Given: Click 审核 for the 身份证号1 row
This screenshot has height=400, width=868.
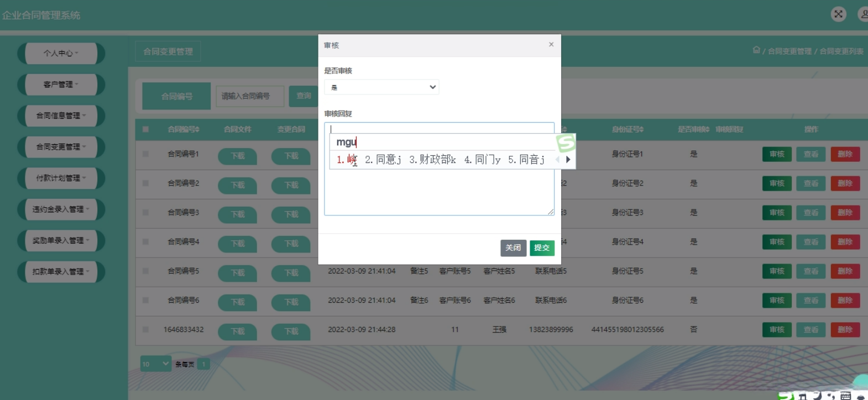Looking at the screenshot, I should (x=777, y=154).
